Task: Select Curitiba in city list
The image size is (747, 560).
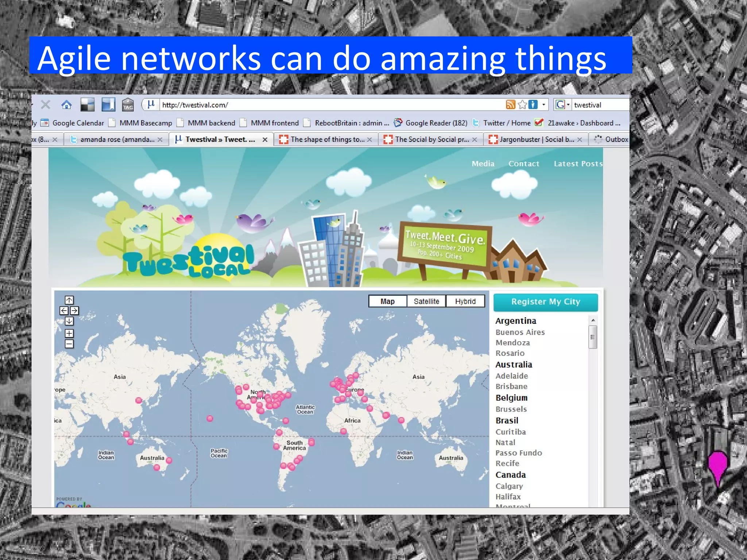Action: pos(511,432)
